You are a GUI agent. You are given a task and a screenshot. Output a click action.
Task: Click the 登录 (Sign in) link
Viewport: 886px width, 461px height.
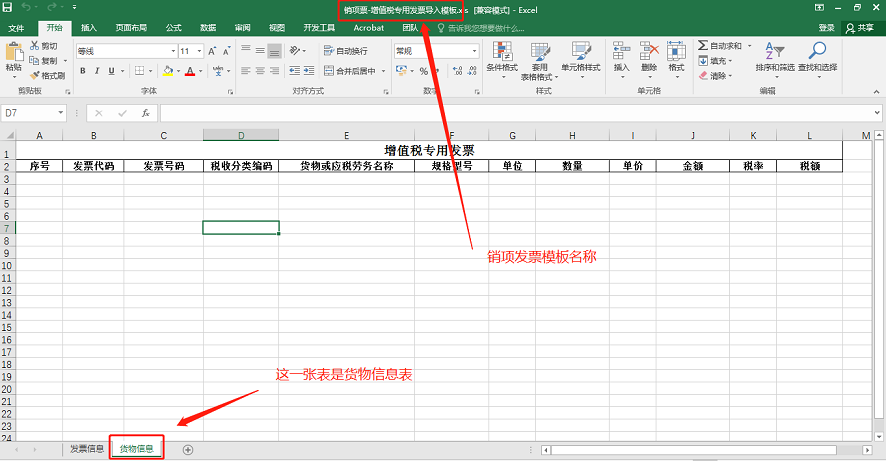pyautogui.click(x=826, y=28)
